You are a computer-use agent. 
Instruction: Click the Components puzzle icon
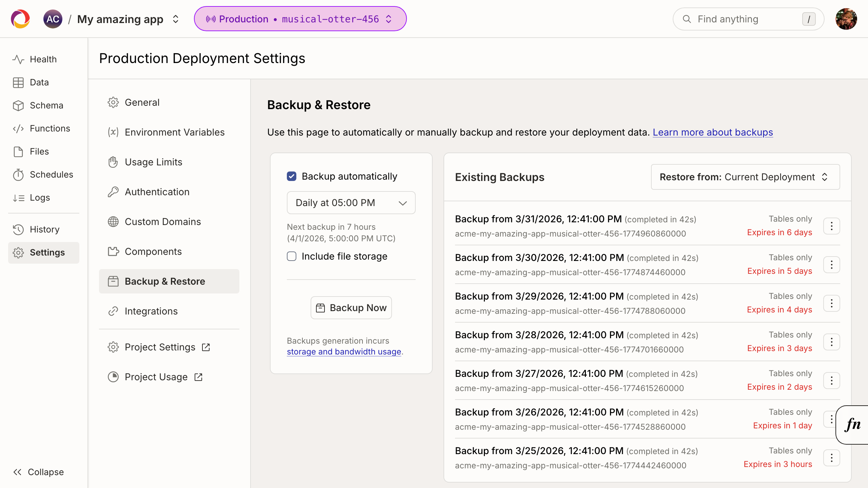(113, 251)
